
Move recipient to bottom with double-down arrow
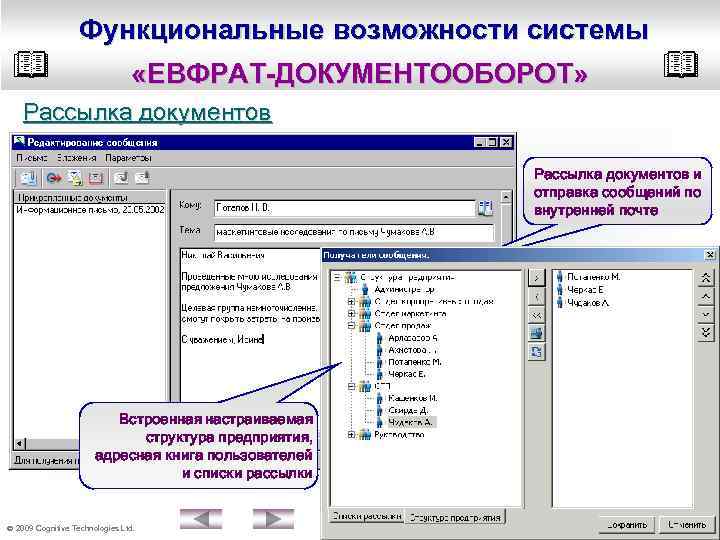click(706, 333)
